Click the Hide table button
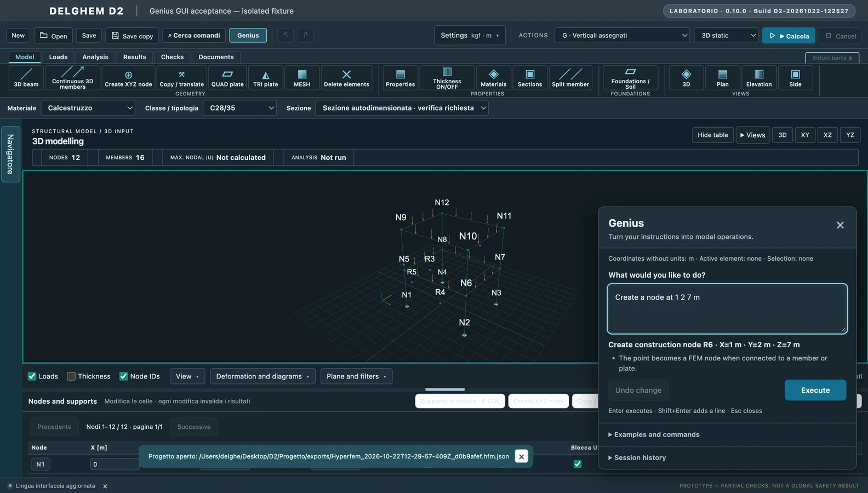 (713, 135)
